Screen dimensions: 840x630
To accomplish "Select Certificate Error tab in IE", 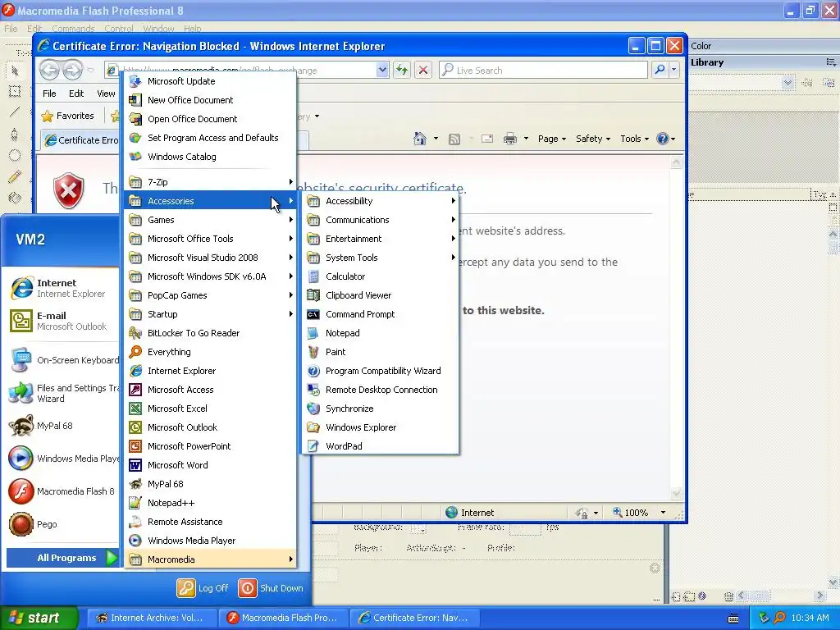I will tap(81, 139).
